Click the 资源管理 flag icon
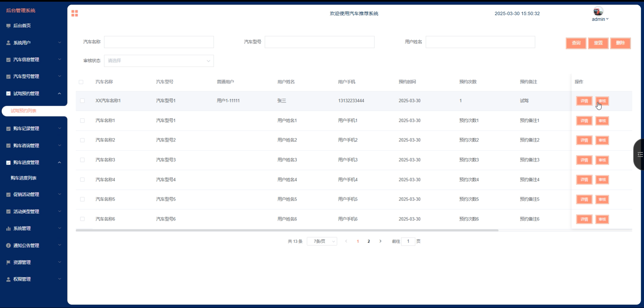 point(8,262)
